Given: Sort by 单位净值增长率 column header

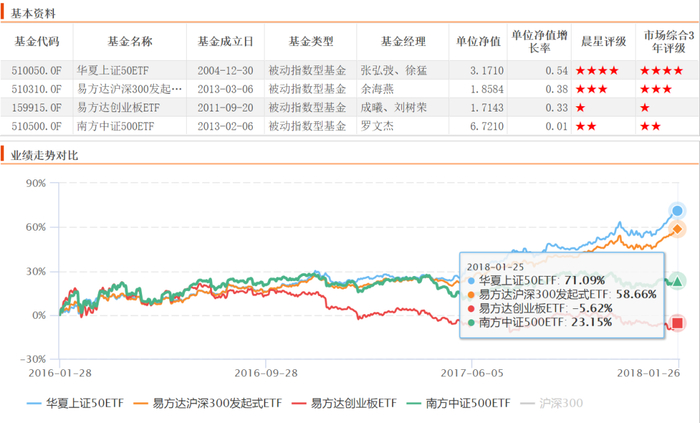Looking at the screenshot, I should (x=539, y=41).
